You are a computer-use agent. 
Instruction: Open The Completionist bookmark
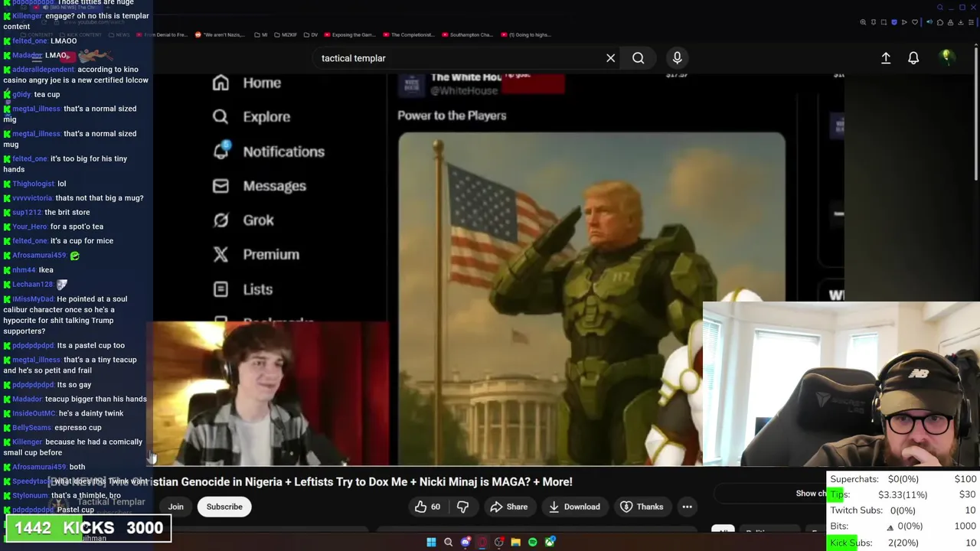[409, 34]
